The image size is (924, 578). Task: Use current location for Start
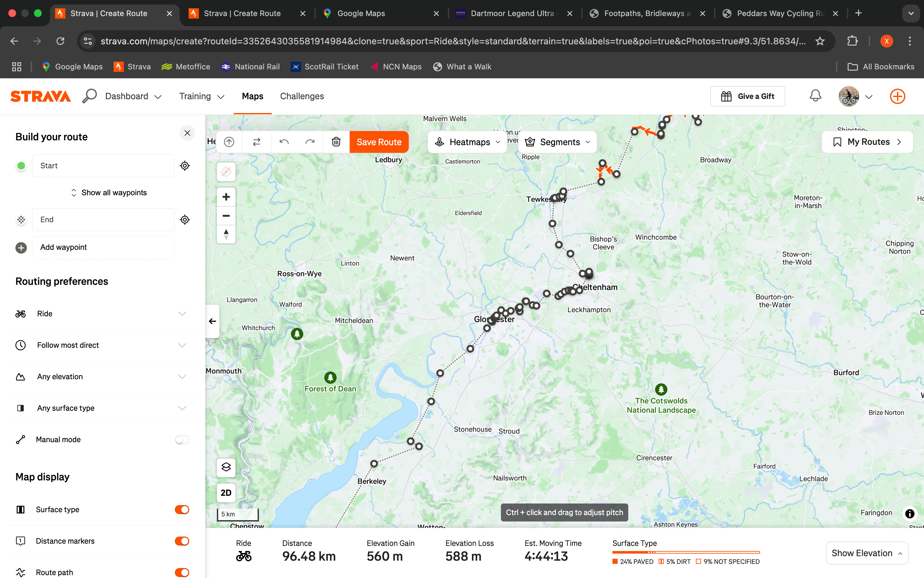(x=185, y=165)
